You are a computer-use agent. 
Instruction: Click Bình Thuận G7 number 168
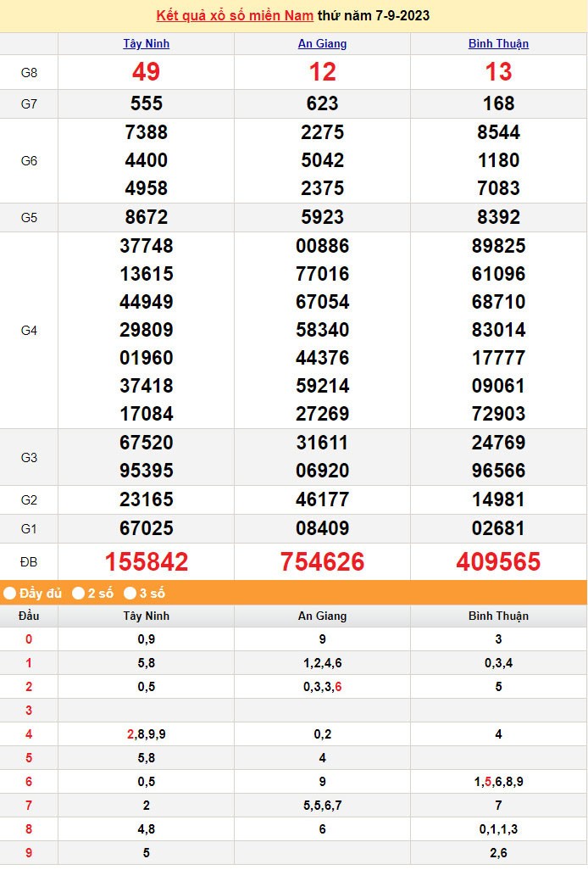[x=498, y=103]
